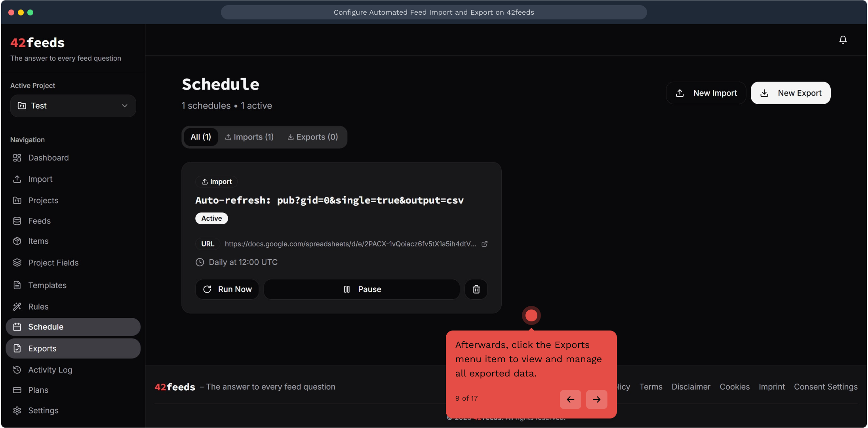Advance tour with right arrow
868x428 pixels.
pos(596,399)
